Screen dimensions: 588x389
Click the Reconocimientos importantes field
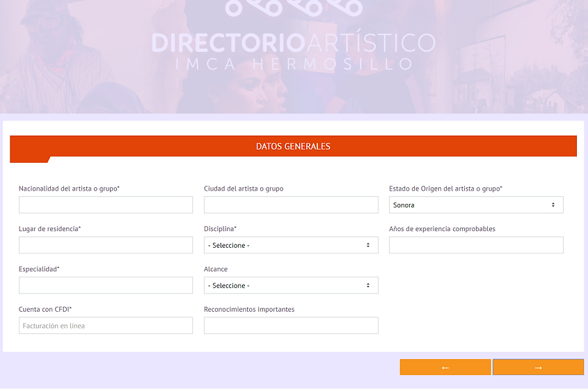pyautogui.click(x=291, y=326)
